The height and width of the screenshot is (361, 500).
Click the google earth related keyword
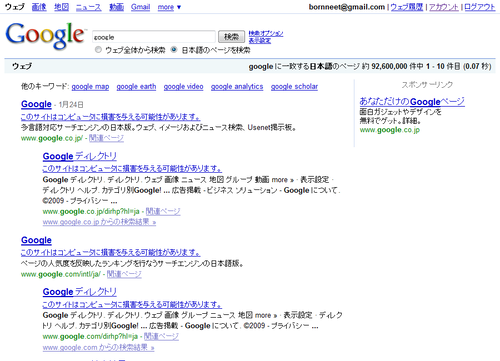click(x=136, y=87)
